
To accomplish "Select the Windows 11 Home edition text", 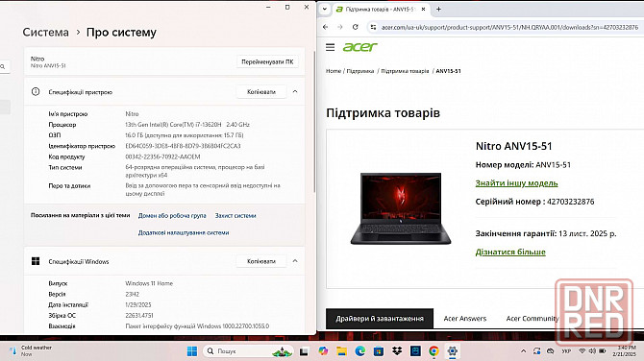I will [149, 283].
